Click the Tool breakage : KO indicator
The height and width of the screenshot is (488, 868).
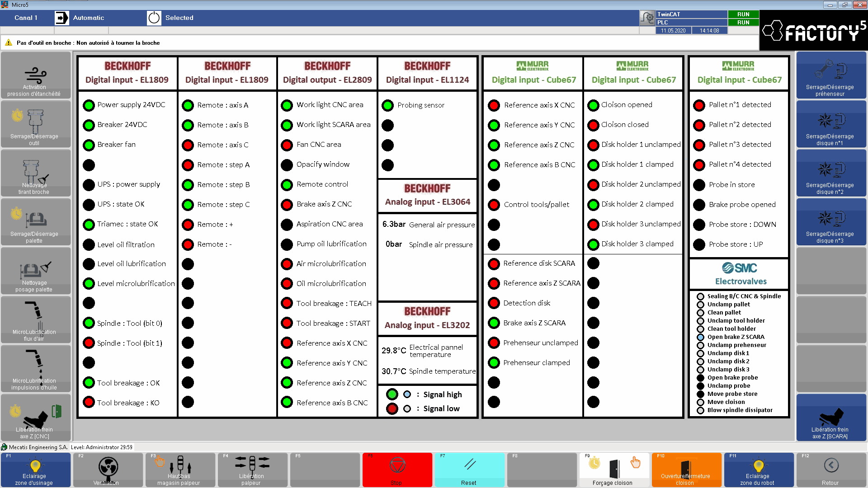(89, 402)
